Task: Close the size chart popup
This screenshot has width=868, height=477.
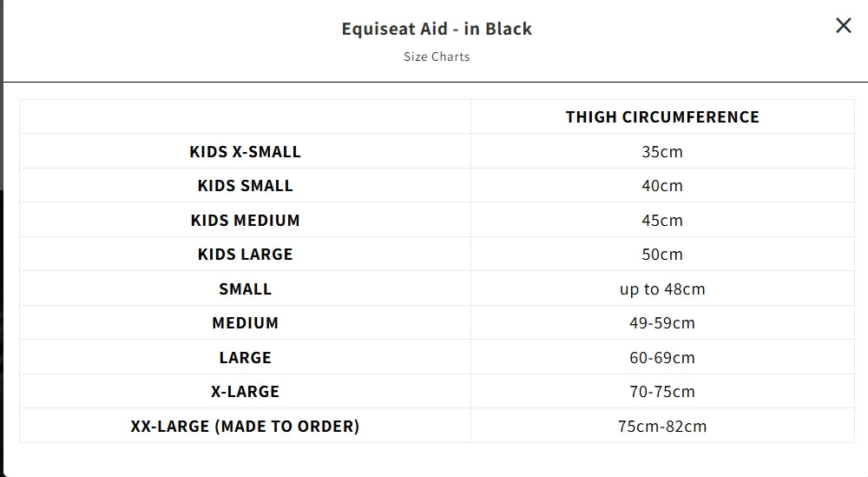Action: (843, 26)
